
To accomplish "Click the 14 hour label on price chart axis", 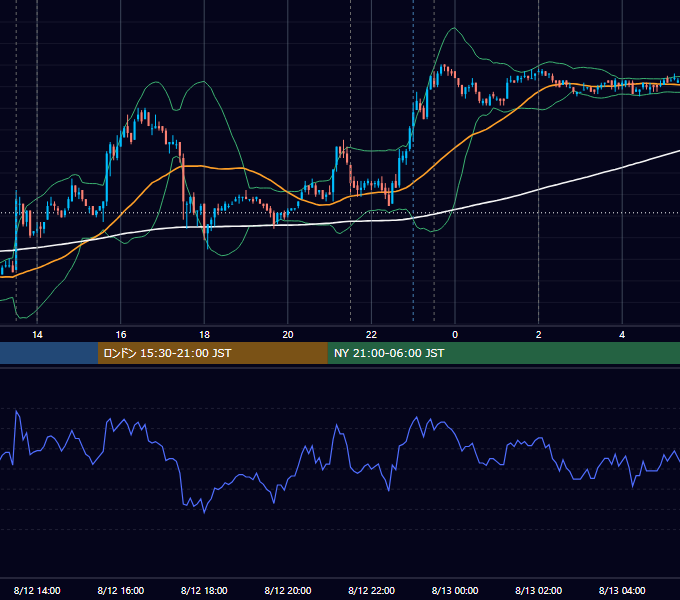I will pos(37,335).
